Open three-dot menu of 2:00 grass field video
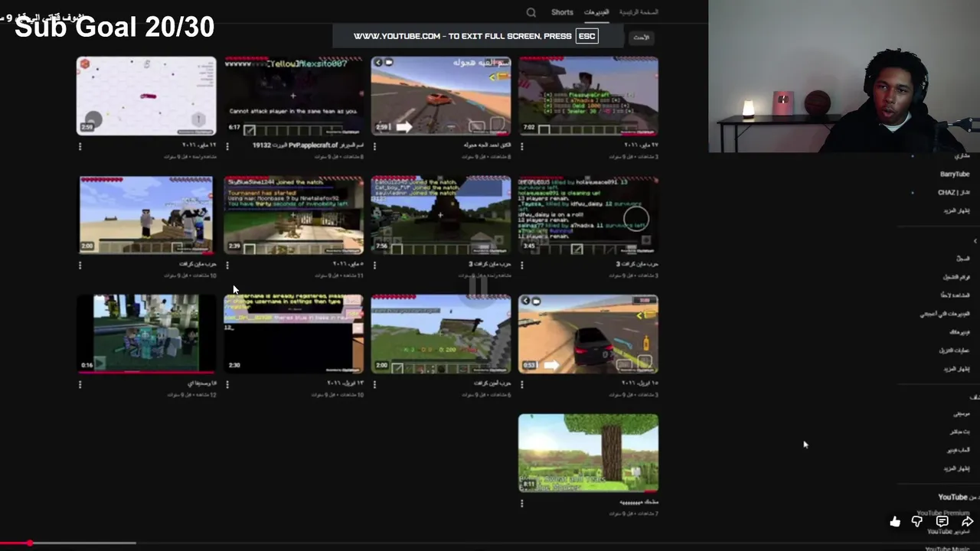Screen dimensions: 980x551 [374, 384]
